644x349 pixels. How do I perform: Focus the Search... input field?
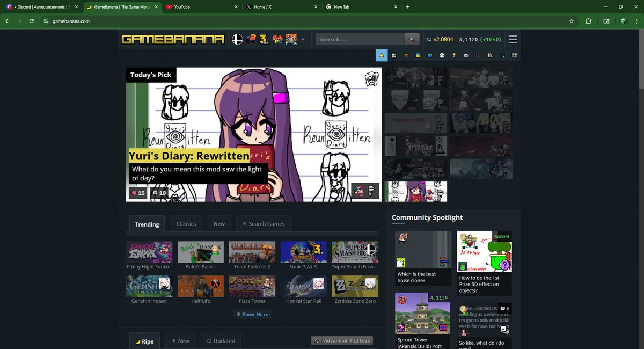(x=360, y=39)
